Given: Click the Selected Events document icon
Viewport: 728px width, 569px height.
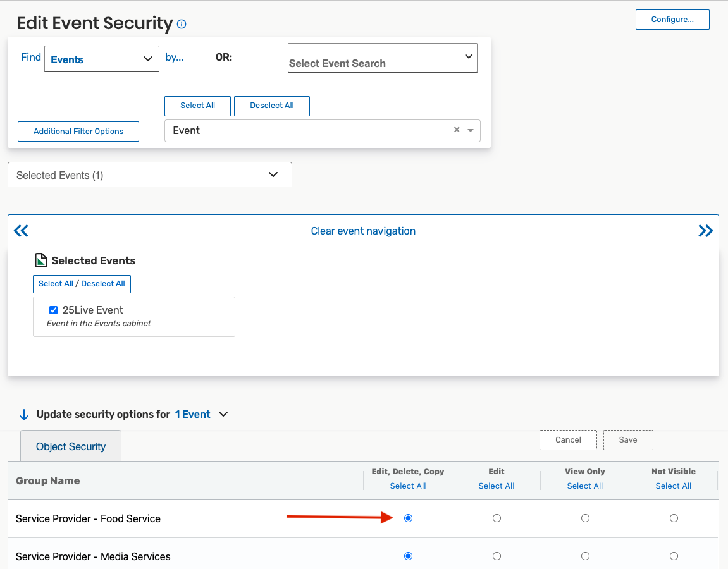Looking at the screenshot, I should pyautogui.click(x=41, y=260).
